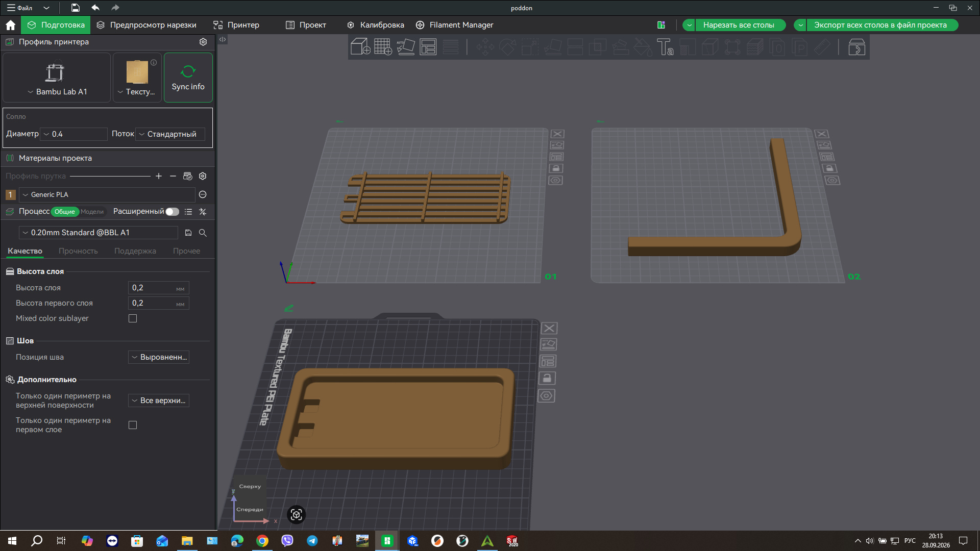The height and width of the screenshot is (551, 980).
Task: Click the Arrange all objects icon
Action: (428, 47)
